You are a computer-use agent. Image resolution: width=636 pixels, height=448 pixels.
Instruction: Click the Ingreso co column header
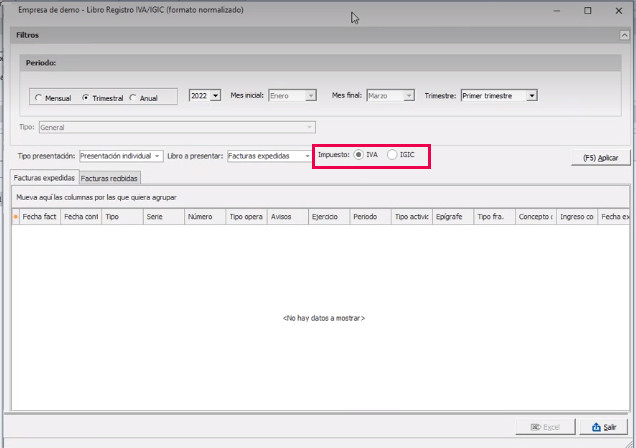578,217
